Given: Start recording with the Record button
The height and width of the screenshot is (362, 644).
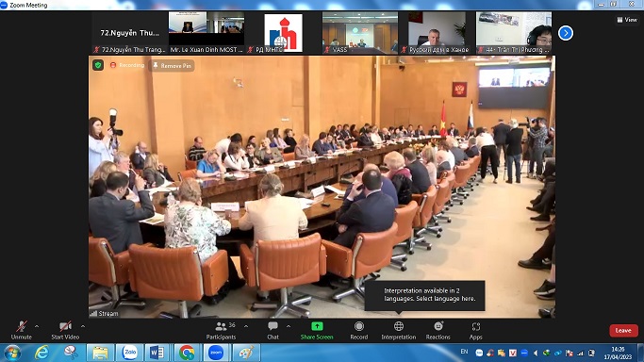Looking at the screenshot, I should (x=359, y=330).
